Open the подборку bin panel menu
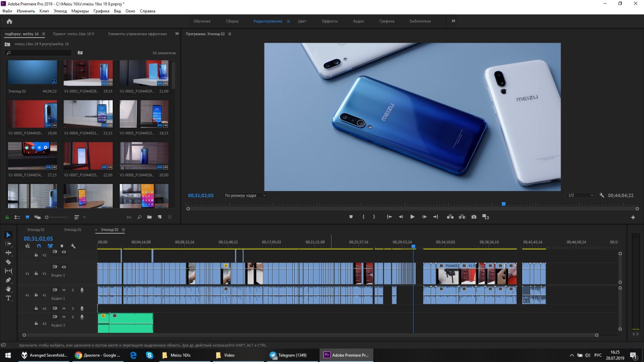644x362 pixels. pyautogui.click(x=43, y=34)
